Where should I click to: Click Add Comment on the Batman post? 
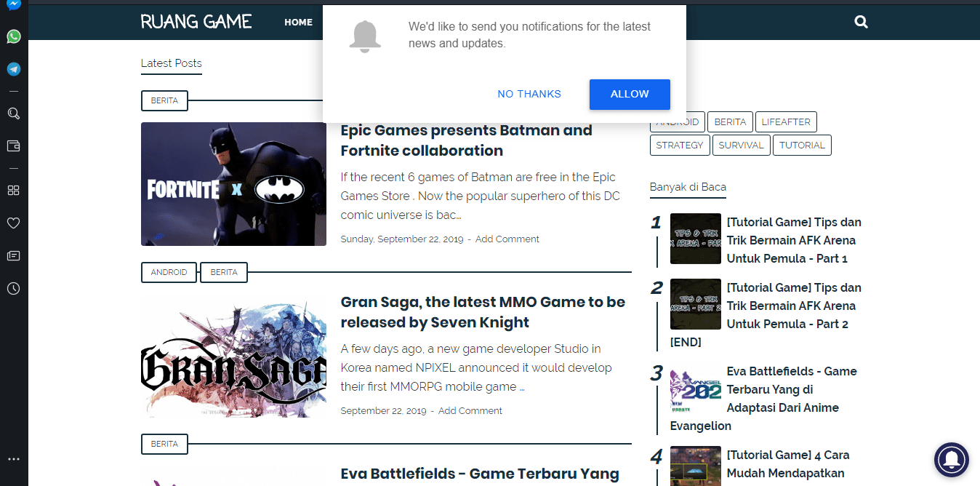507,239
